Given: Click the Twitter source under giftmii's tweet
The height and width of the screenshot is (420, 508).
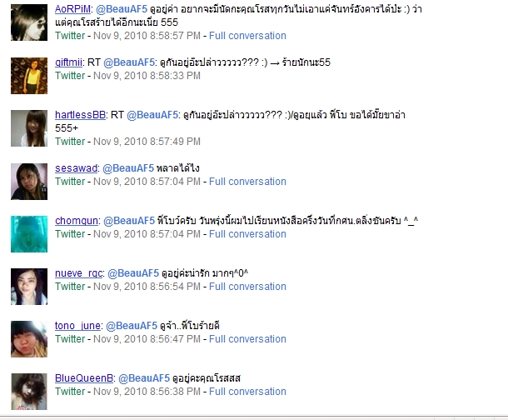Looking at the screenshot, I should [70, 76].
